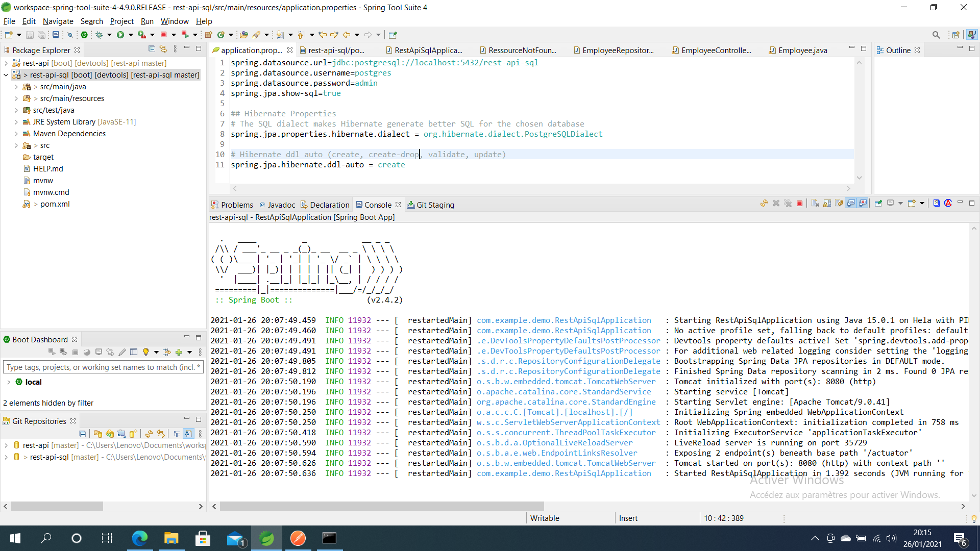The width and height of the screenshot is (980, 551).
Task: Toggle display latest commit in Git Repositories
Action: tap(188, 434)
